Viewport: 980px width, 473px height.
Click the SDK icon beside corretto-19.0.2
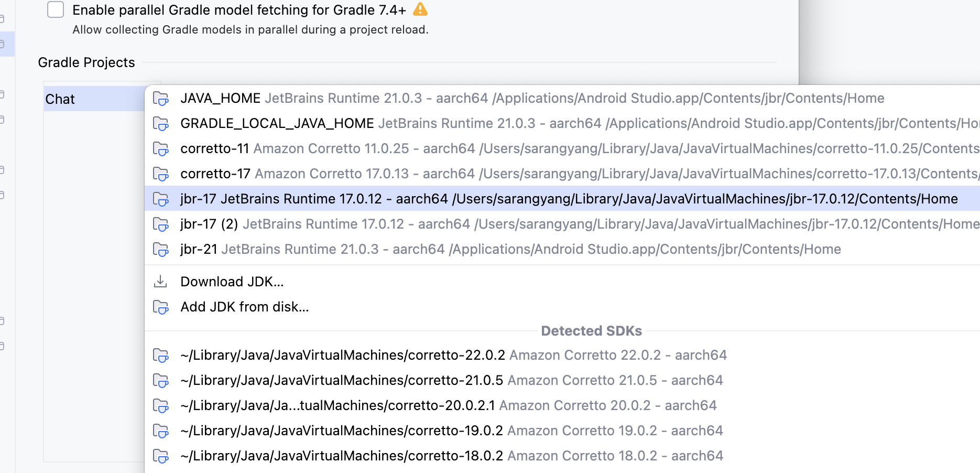click(160, 431)
